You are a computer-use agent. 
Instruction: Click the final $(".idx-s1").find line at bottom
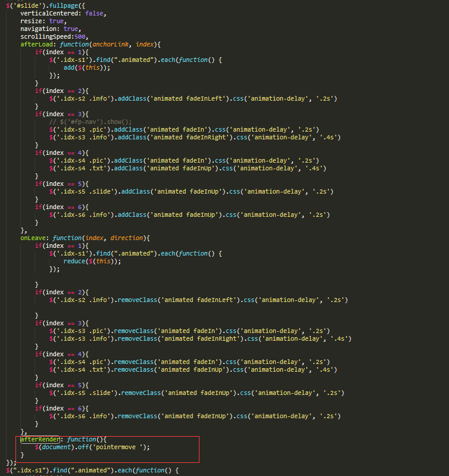92,470
